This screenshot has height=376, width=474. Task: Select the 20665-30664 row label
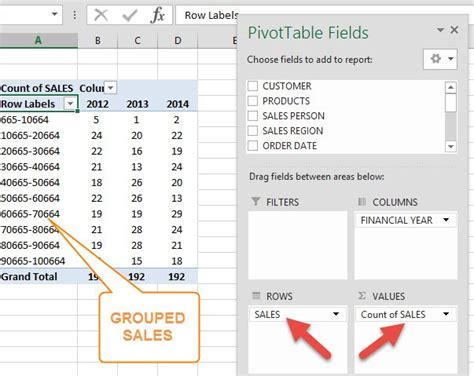[38, 151]
